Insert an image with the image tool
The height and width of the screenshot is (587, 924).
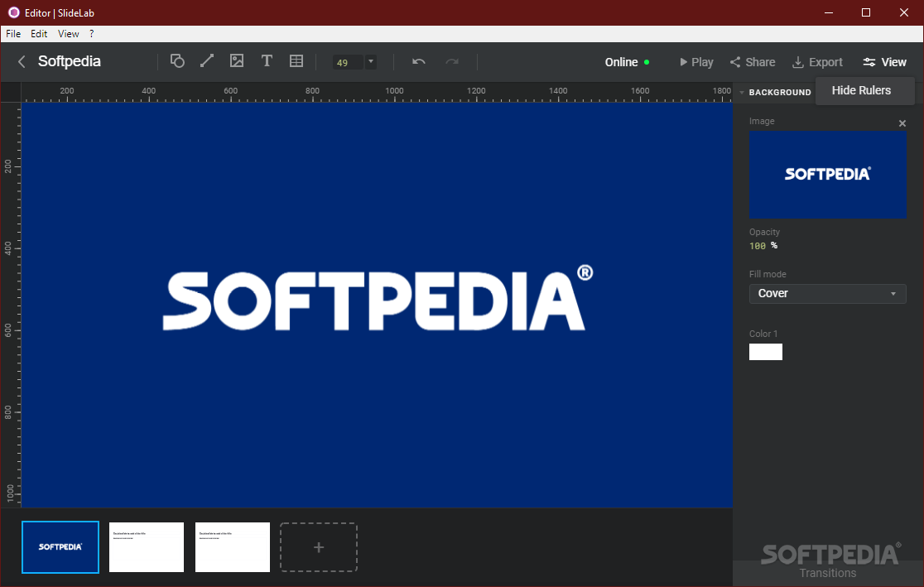point(237,61)
